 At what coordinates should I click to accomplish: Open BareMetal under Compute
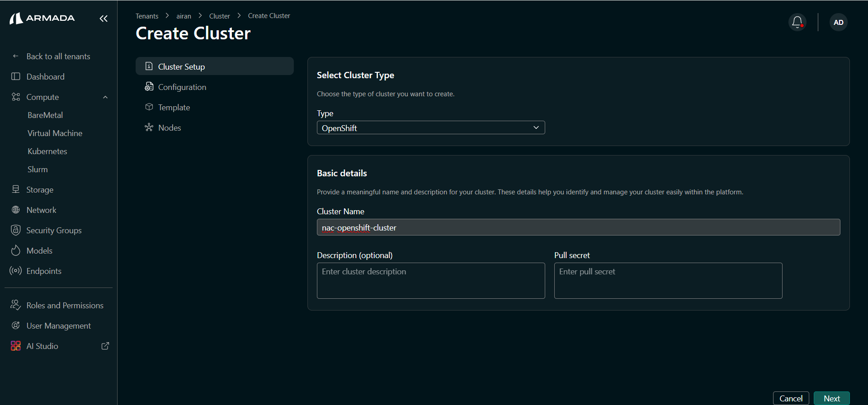[45, 115]
